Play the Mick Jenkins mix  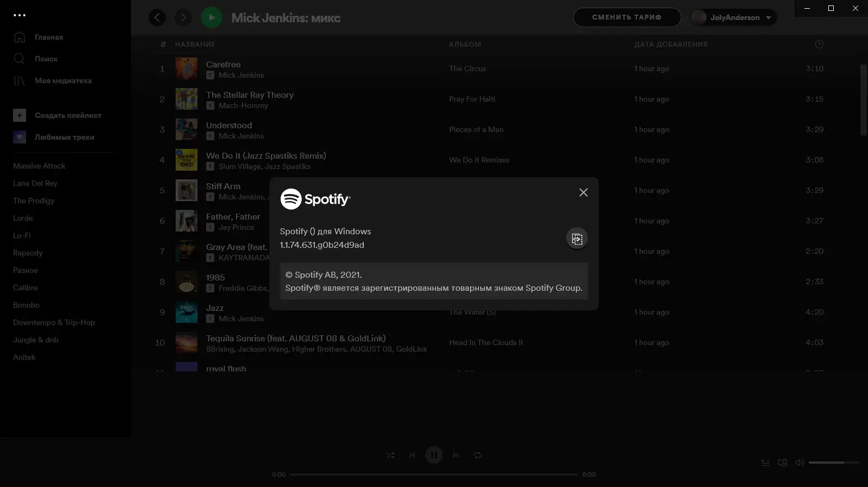point(212,17)
